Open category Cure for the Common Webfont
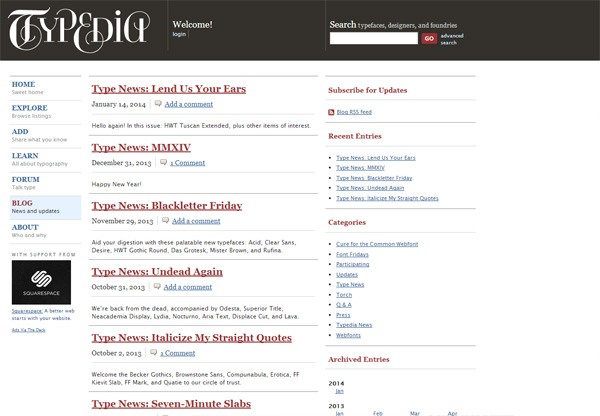 (377, 244)
